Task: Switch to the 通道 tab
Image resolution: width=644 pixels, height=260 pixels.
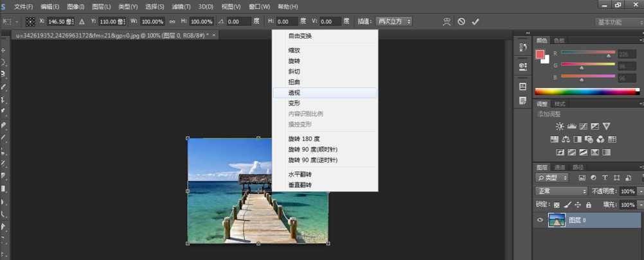Action: coord(560,167)
